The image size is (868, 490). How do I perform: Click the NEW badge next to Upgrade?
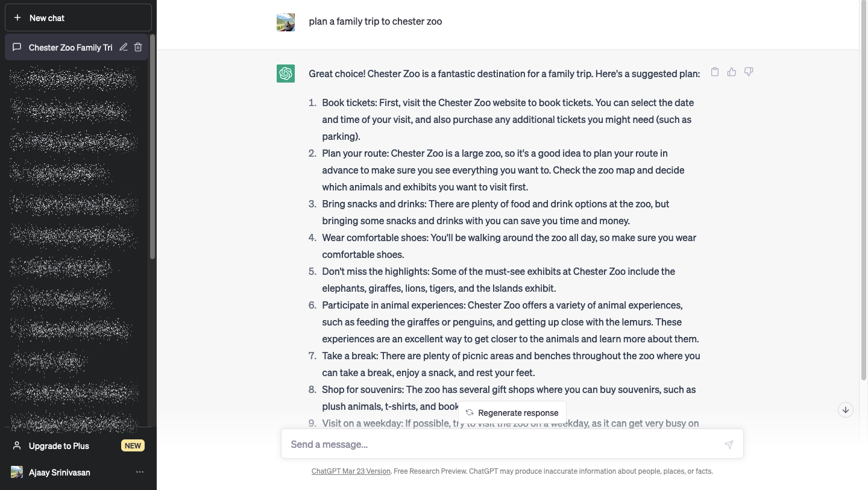point(133,446)
